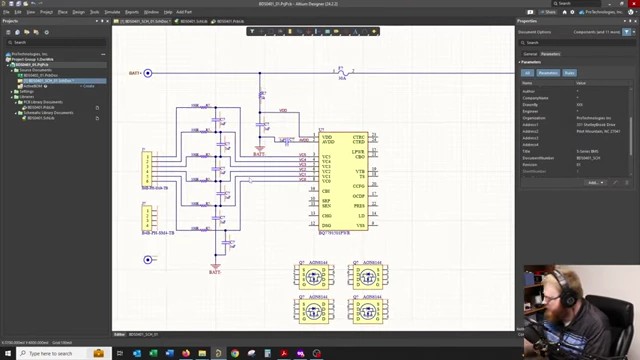Place a port using the yellow port icon

click(337, 31)
